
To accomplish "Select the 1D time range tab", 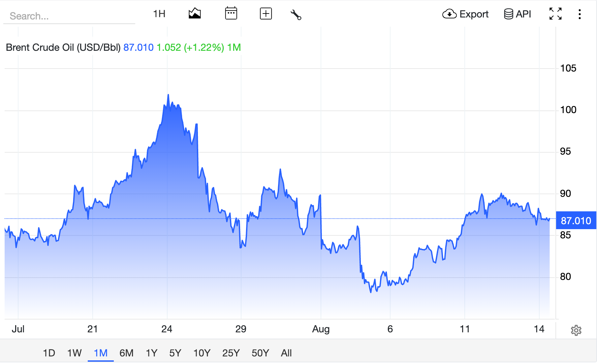I will click(x=49, y=353).
